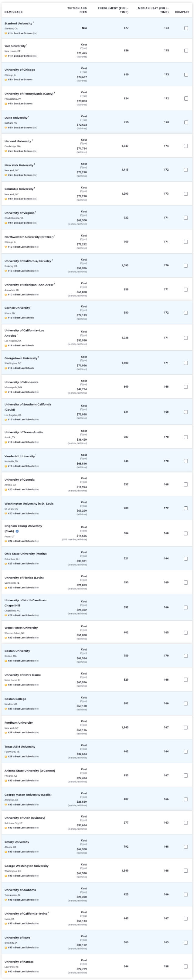The image size is (194, 980).
Task: Click the Compare column header
Action: (x=182, y=12)
